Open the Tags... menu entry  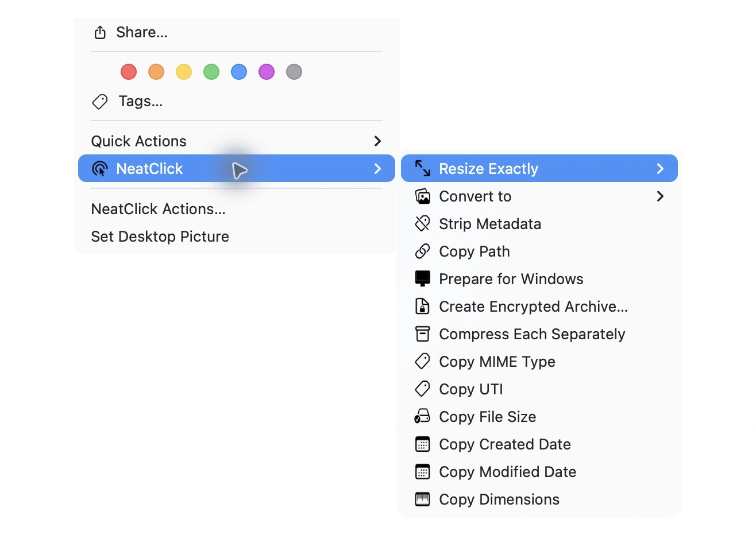coord(141,102)
